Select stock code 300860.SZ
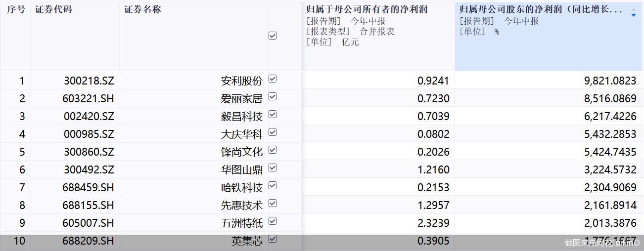 (x=89, y=152)
